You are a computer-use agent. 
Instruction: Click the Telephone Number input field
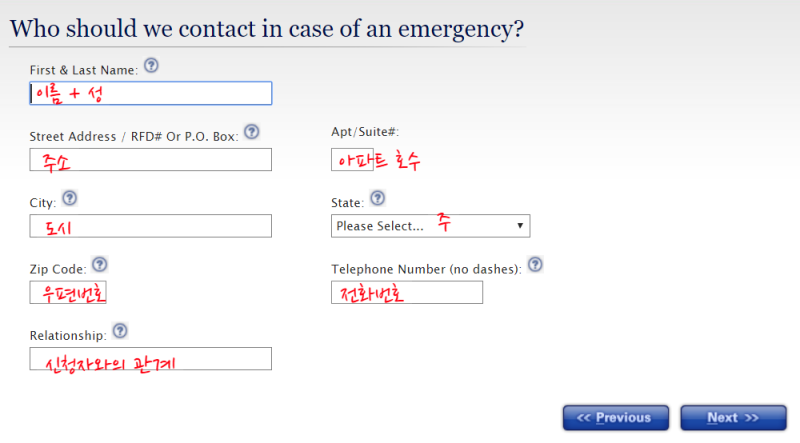(407, 292)
